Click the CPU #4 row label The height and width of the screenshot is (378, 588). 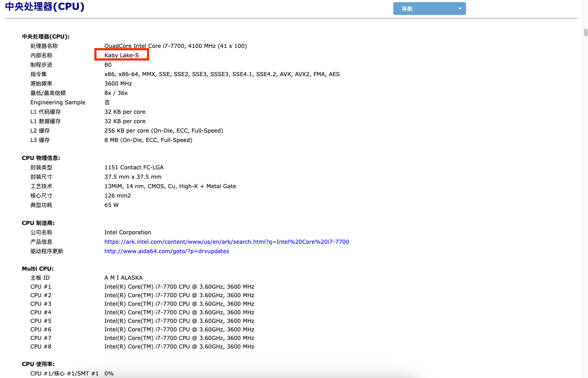click(x=41, y=312)
